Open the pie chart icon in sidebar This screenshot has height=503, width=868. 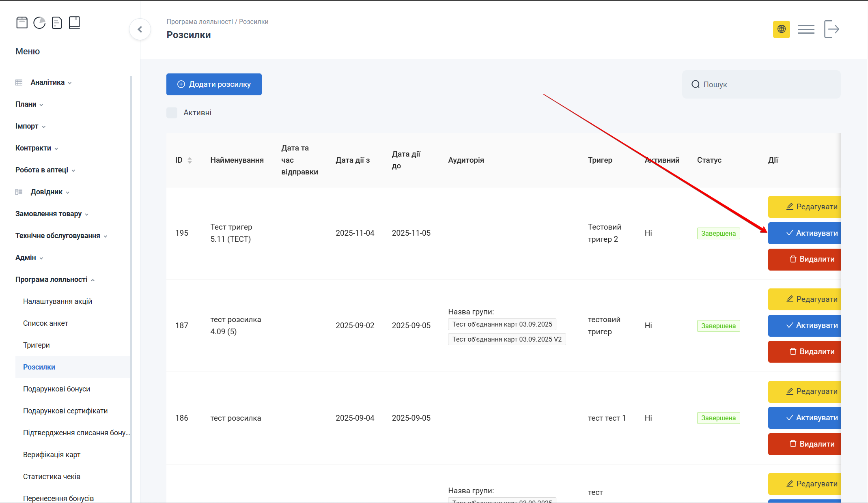pos(39,23)
